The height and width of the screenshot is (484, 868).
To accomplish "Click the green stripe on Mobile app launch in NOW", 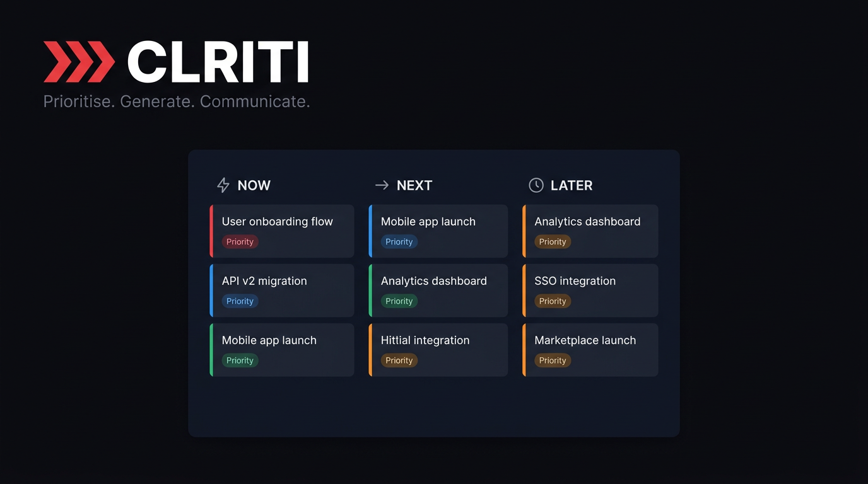I will coord(211,349).
